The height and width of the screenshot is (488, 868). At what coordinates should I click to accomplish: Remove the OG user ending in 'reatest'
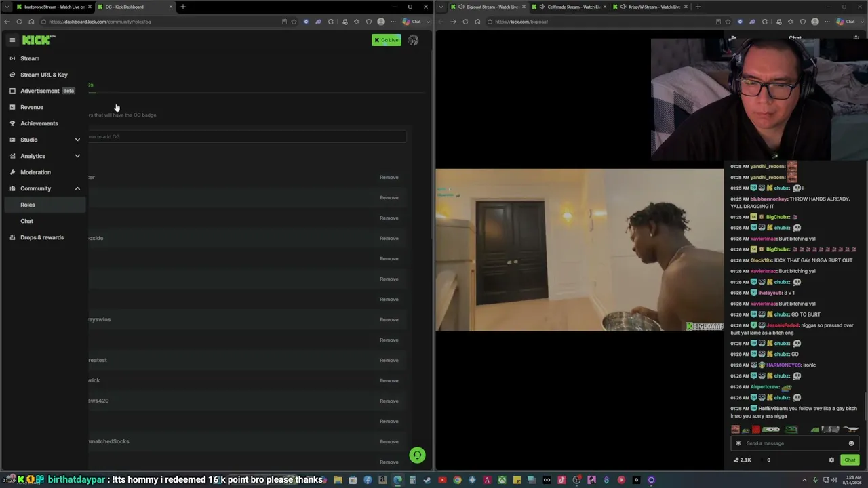(x=389, y=360)
